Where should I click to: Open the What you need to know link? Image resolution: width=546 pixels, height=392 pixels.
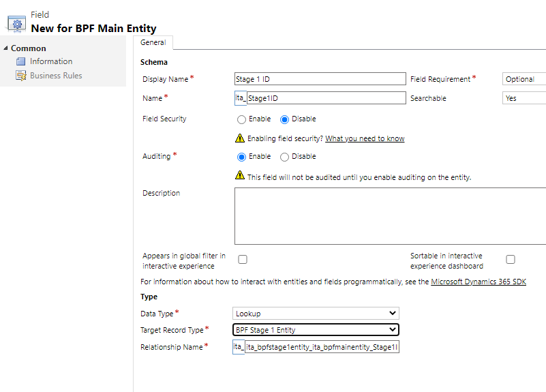coord(365,138)
